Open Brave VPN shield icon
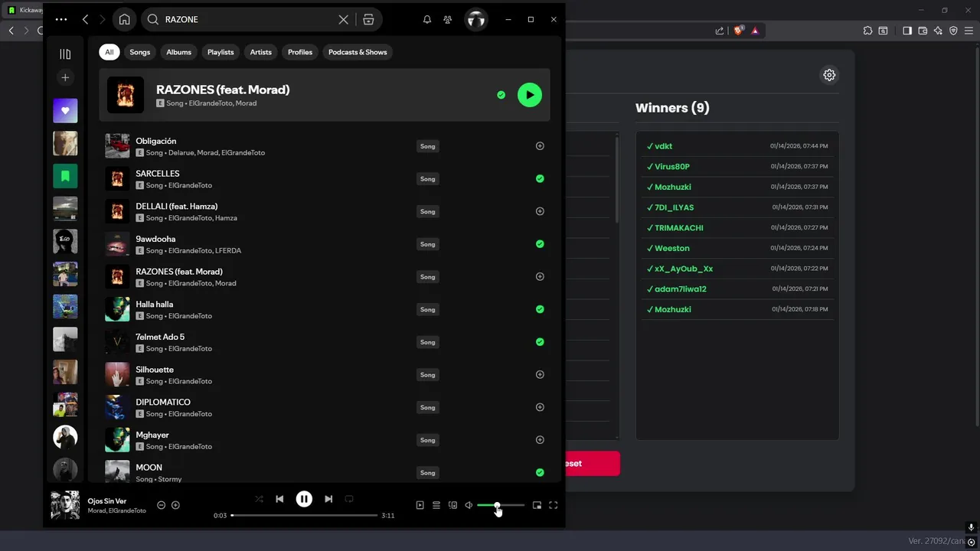The image size is (980, 551). point(953,31)
